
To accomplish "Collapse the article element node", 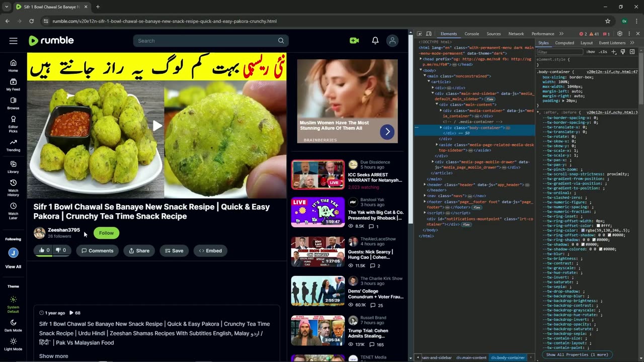I will (429, 81).
